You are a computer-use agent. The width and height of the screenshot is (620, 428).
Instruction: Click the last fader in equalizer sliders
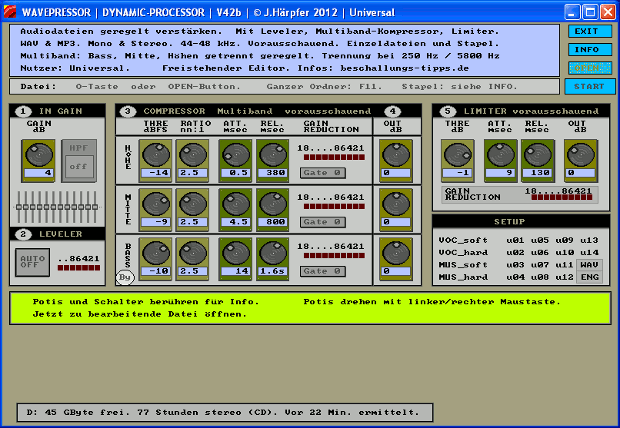click(x=95, y=207)
